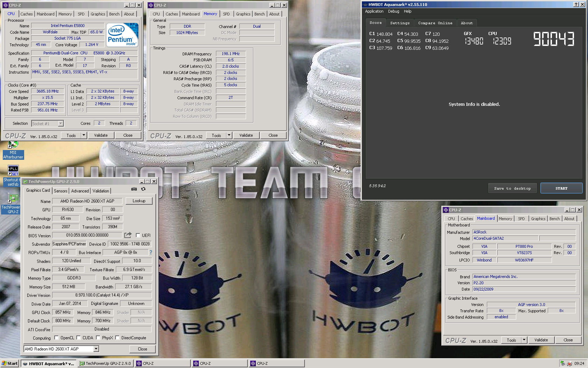Open Tools dropdown arrow in CPU-Z CPU window

(x=84, y=135)
